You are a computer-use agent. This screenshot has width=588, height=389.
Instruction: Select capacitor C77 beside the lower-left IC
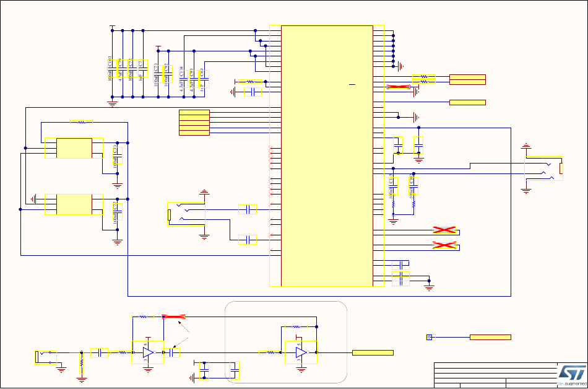118,211
